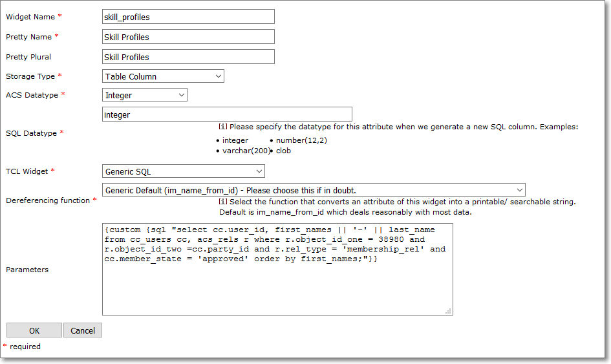Click the '* required' footnote text
The width and height of the screenshot is (611, 364).
click(x=25, y=347)
